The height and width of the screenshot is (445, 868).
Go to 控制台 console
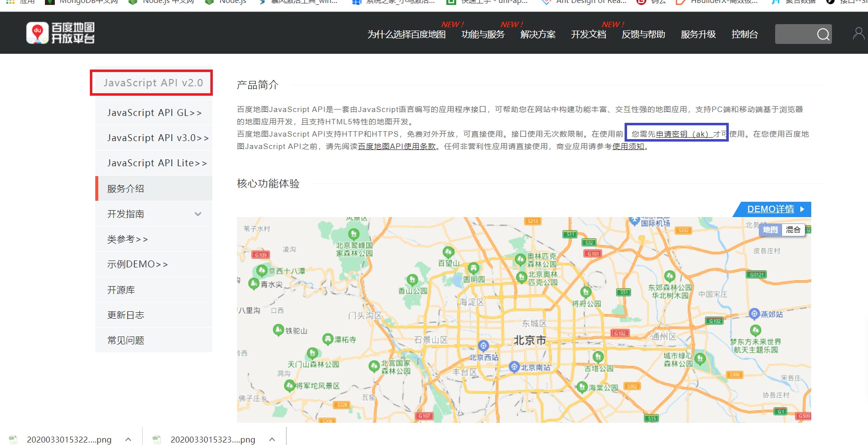[x=745, y=34]
